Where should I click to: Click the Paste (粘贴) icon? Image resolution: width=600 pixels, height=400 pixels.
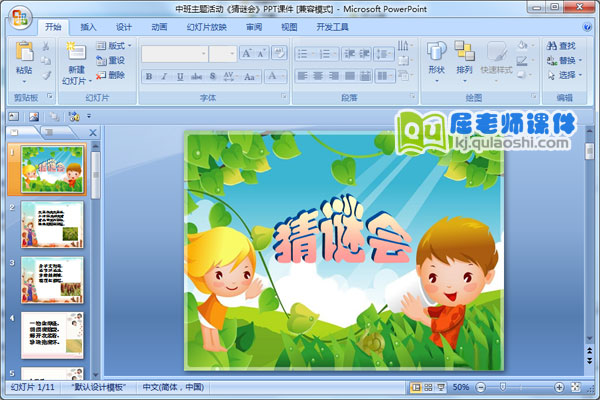23,56
